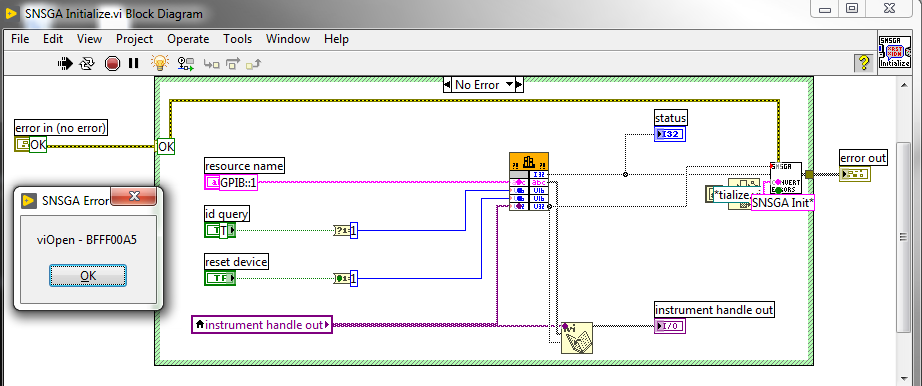The image size is (922, 386).
Task: Click the Run Continuously toolbar icon
Action: coord(87,63)
